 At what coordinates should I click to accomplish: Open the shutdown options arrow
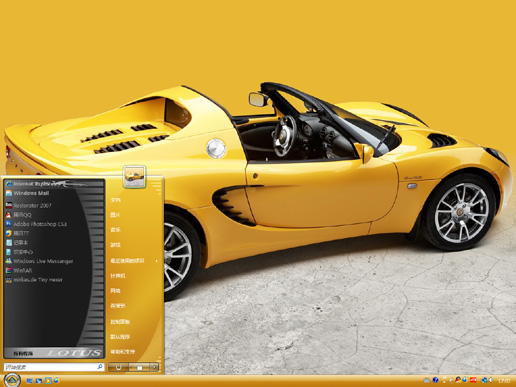[154, 367]
